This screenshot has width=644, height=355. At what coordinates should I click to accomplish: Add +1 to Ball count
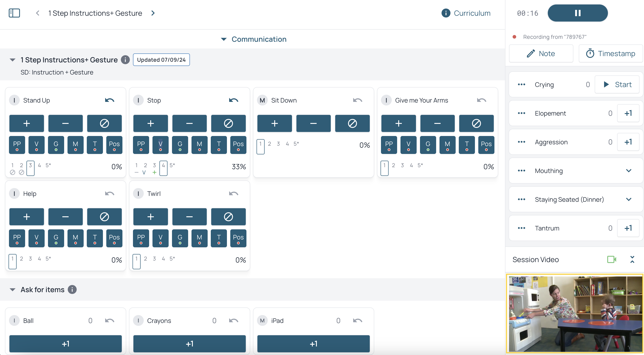click(65, 344)
